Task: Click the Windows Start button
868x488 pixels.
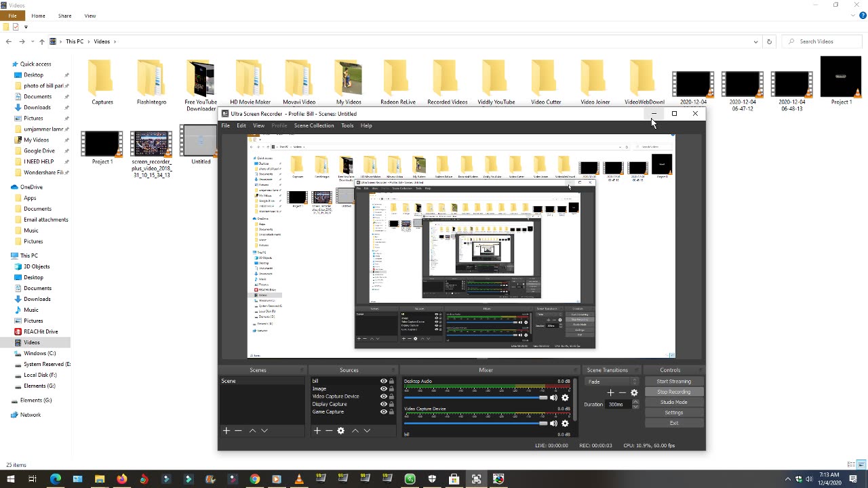Action: [10, 479]
